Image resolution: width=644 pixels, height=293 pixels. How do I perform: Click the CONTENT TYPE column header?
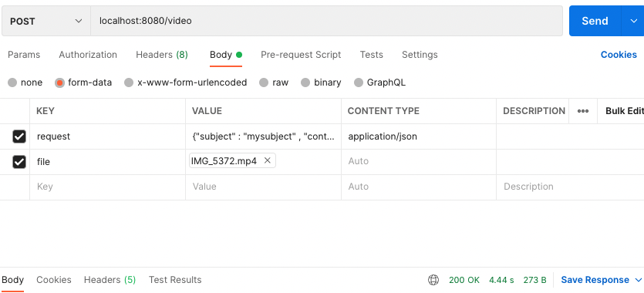click(383, 111)
